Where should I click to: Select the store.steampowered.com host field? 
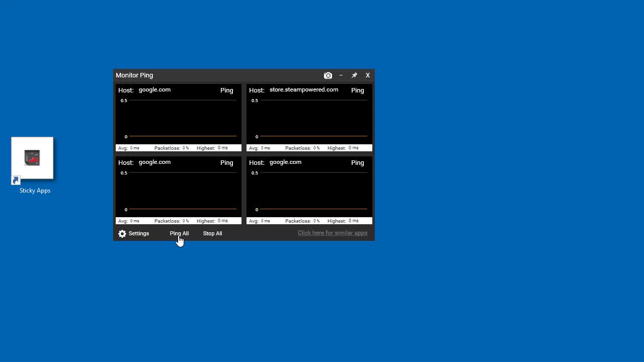pos(304,90)
